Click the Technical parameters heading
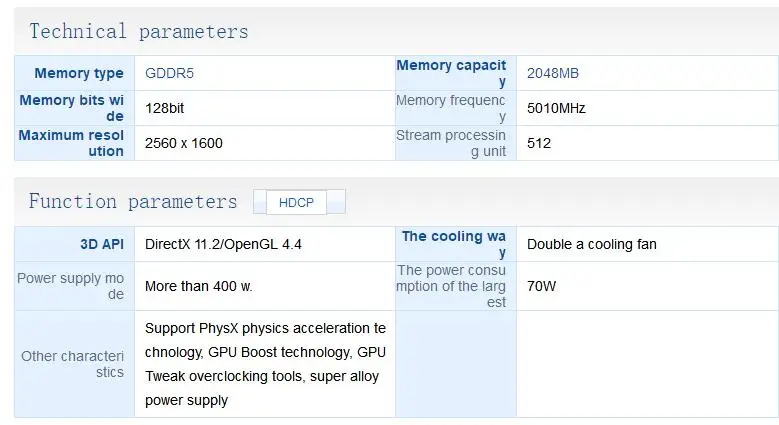This screenshot has width=779, height=425. coord(139,31)
